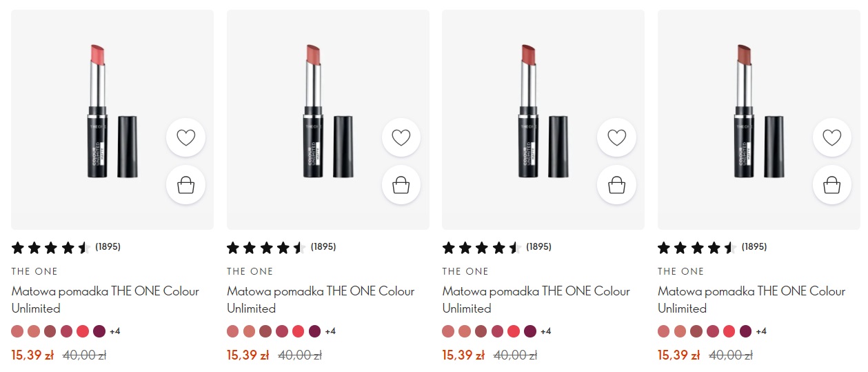Choose bright red swatch on second product
The width and height of the screenshot is (868, 372).
(x=299, y=331)
